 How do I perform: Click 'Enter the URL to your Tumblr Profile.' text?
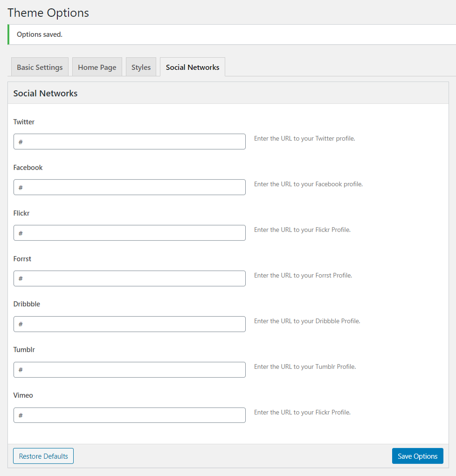(305, 367)
